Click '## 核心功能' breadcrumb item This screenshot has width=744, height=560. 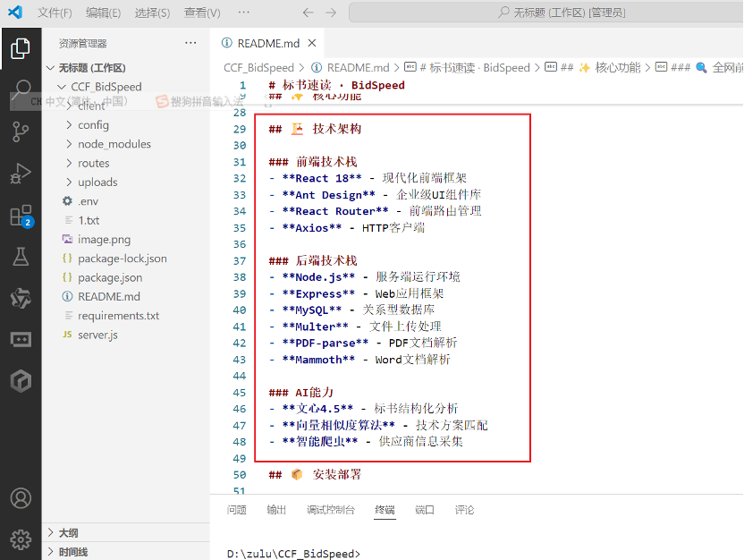coord(593,68)
